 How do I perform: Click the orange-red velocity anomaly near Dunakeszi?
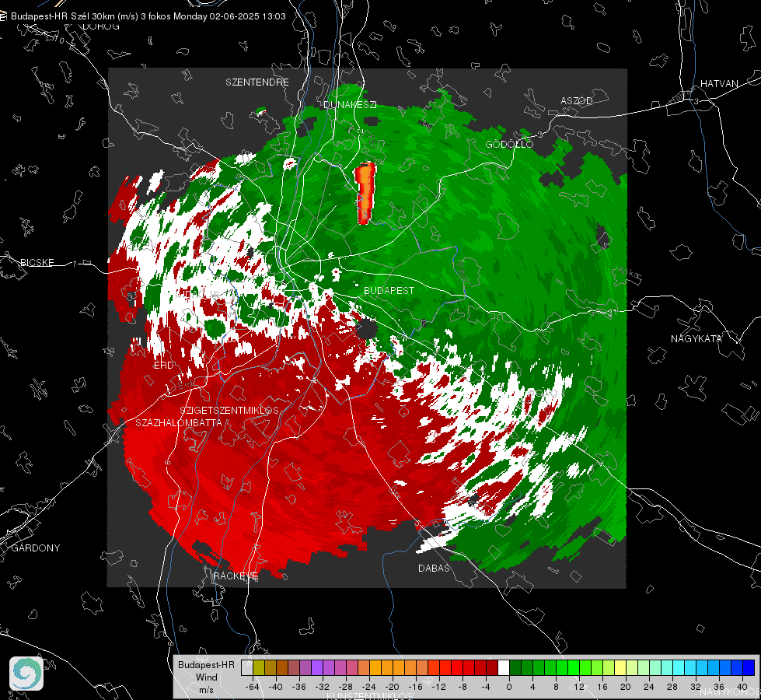365,193
